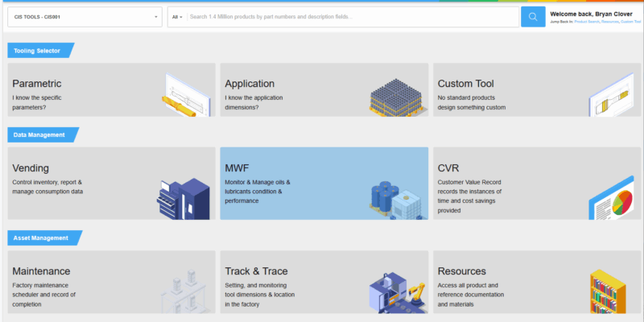Screen dimensions: 644x322
Task: Click the Maintenance factory machine illustration
Action: 184,291
